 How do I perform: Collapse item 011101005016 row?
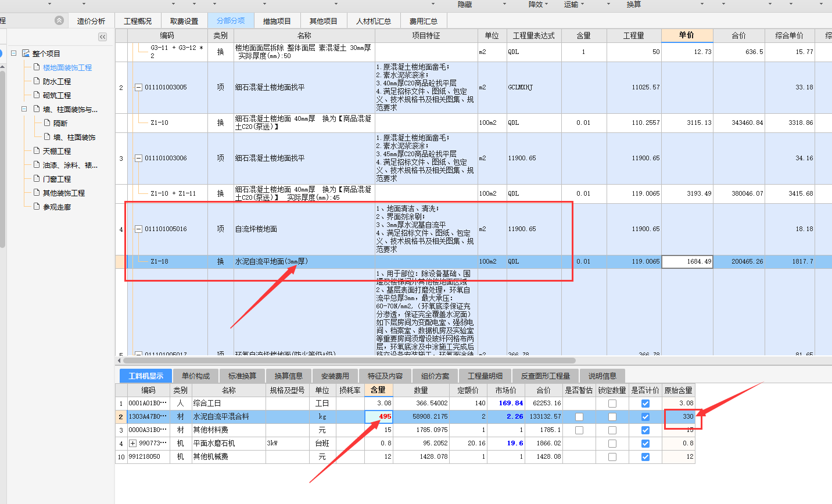138,229
